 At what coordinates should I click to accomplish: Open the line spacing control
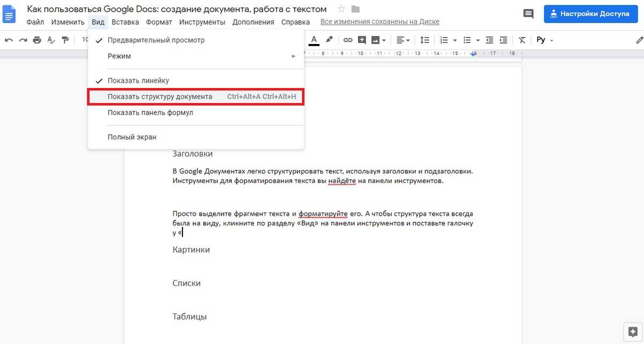425,40
